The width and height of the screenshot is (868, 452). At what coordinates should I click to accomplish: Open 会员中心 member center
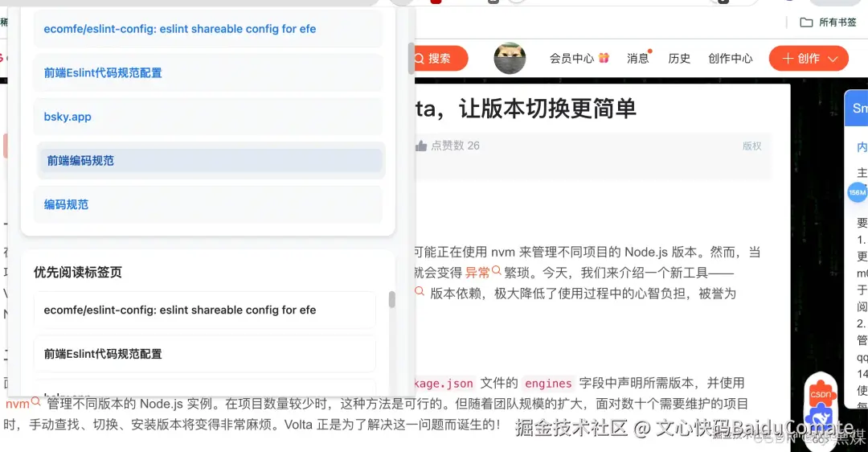pos(571,58)
